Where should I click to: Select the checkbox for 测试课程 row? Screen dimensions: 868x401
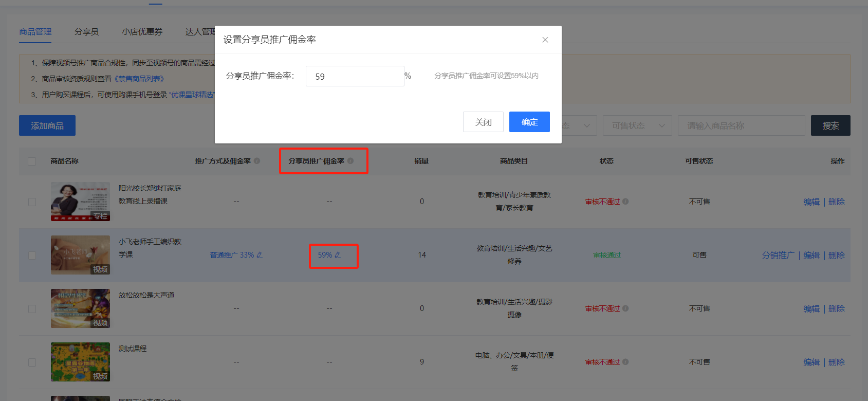tap(32, 362)
